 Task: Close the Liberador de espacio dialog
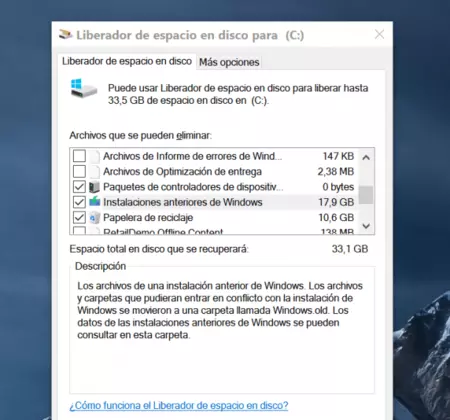tap(379, 34)
